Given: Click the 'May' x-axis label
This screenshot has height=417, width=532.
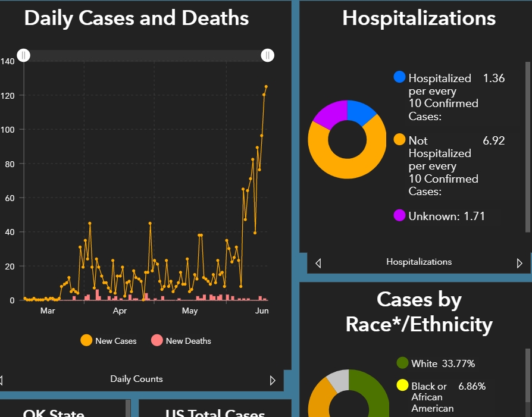Looking at the screenshot, I should [190, 311].
